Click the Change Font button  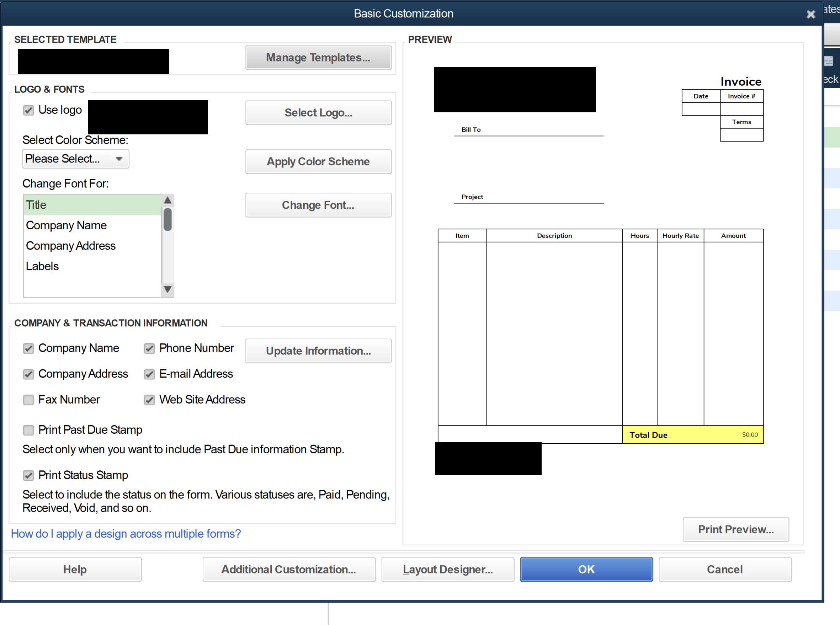(318, 205)
